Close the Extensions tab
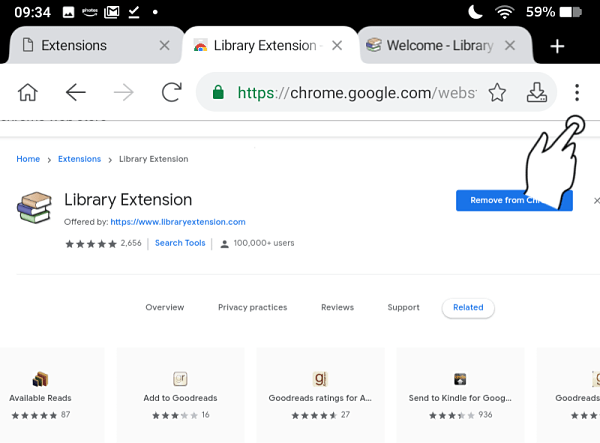This screenshot has height=443, width=600. pos(165,46)
